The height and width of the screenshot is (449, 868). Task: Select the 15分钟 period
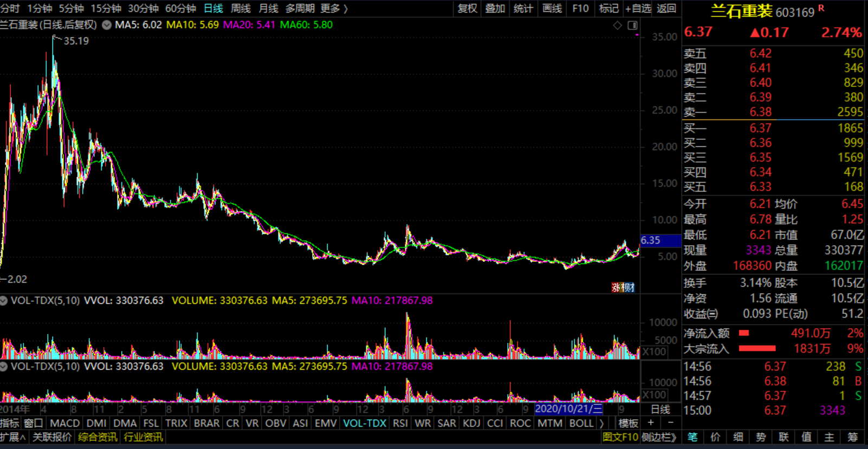point(106,9)
